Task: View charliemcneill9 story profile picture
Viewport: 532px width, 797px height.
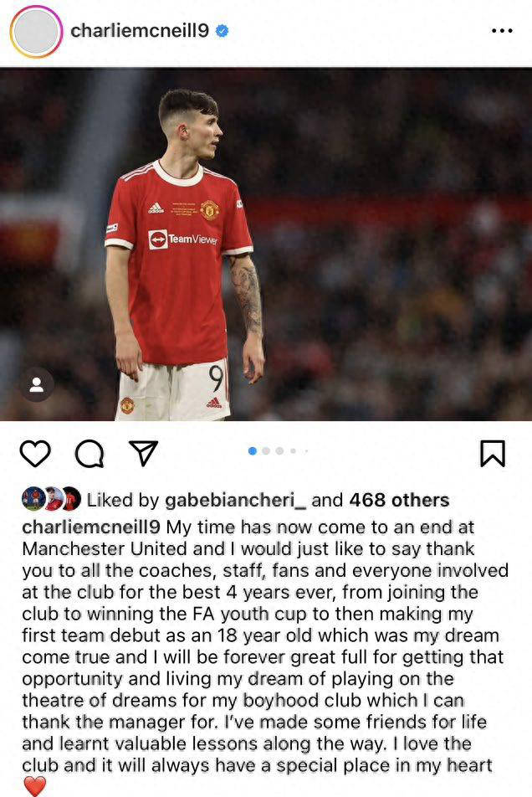Action: point(36,32)
